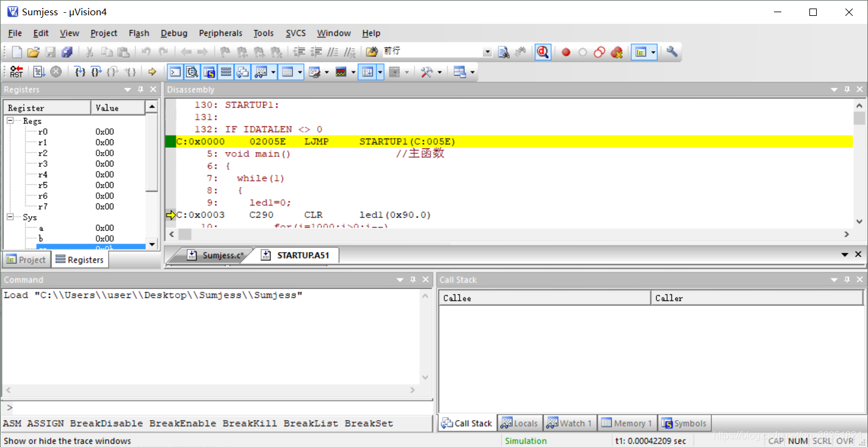
Task: Click the Run to Cursor Line icon
Action: pos(130,72)
